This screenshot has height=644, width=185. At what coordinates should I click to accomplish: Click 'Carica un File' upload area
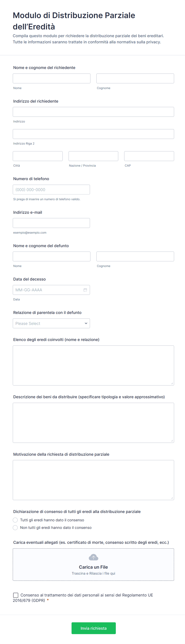93,567
